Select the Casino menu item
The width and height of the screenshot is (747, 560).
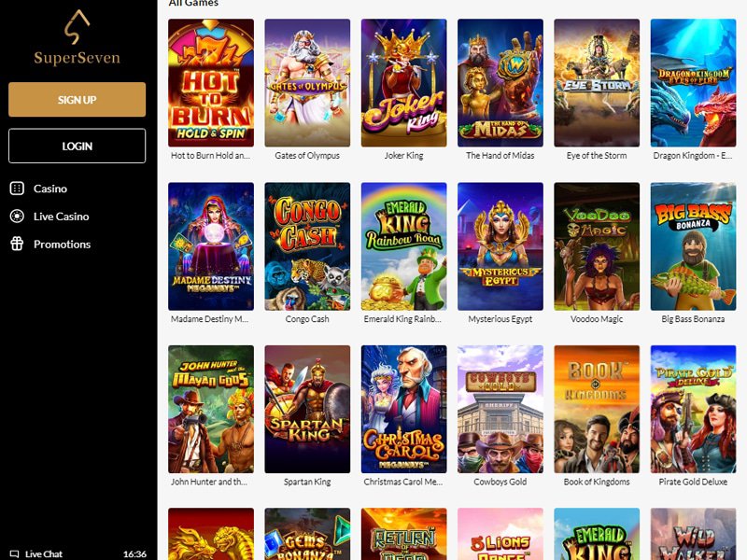[x=50, y=189]
